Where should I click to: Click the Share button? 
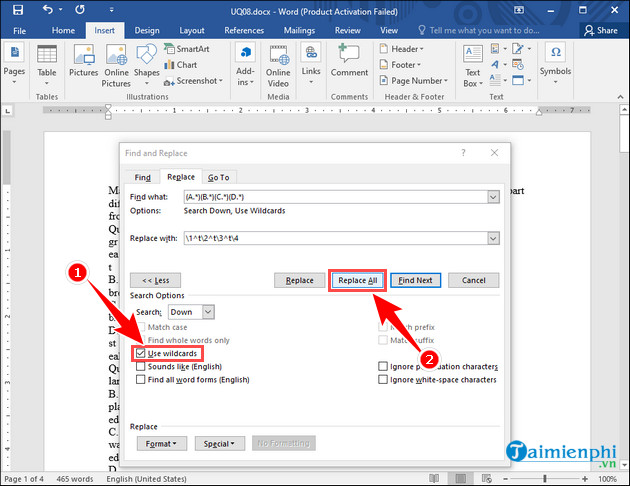click(601, 31)
